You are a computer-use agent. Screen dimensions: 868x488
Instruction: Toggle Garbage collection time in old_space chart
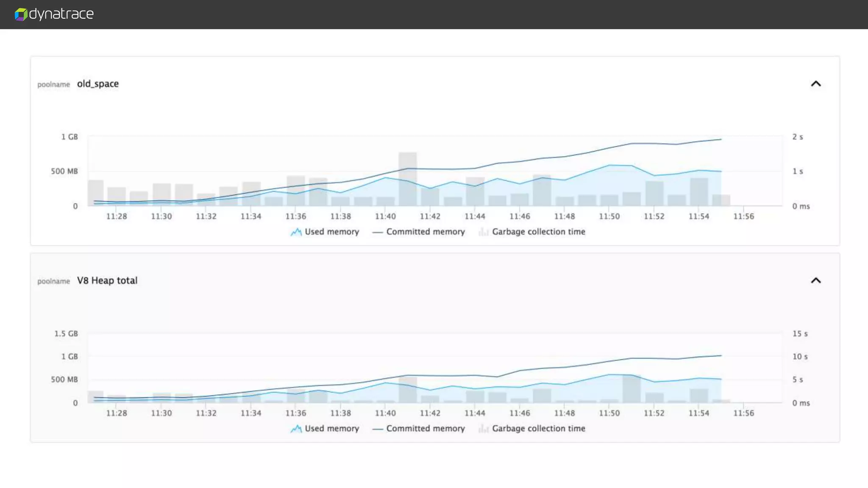538,232
